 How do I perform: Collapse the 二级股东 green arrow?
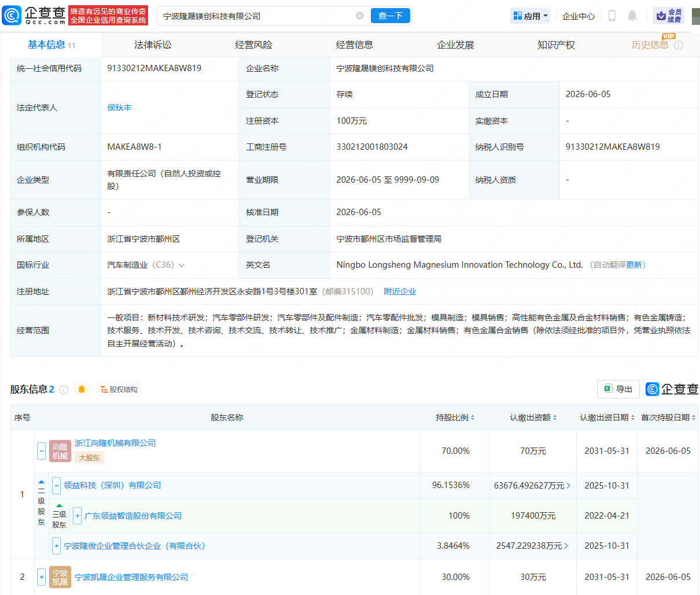click(x=42, y=482)
